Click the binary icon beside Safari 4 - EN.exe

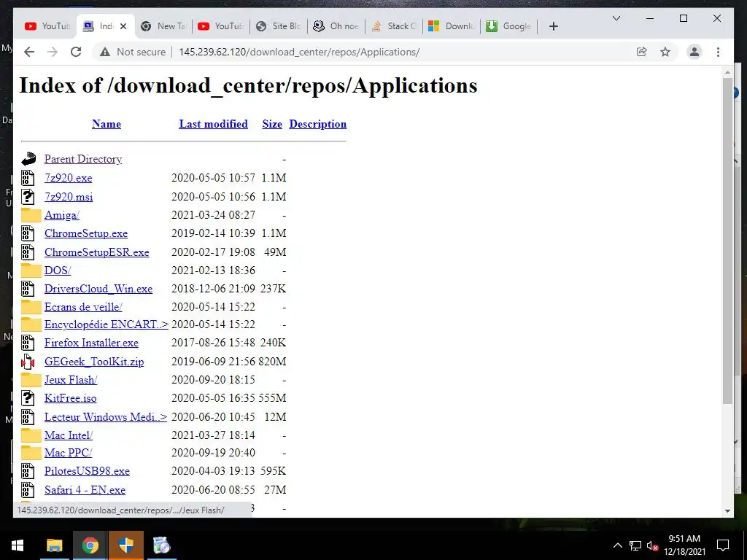pos(28,489)
